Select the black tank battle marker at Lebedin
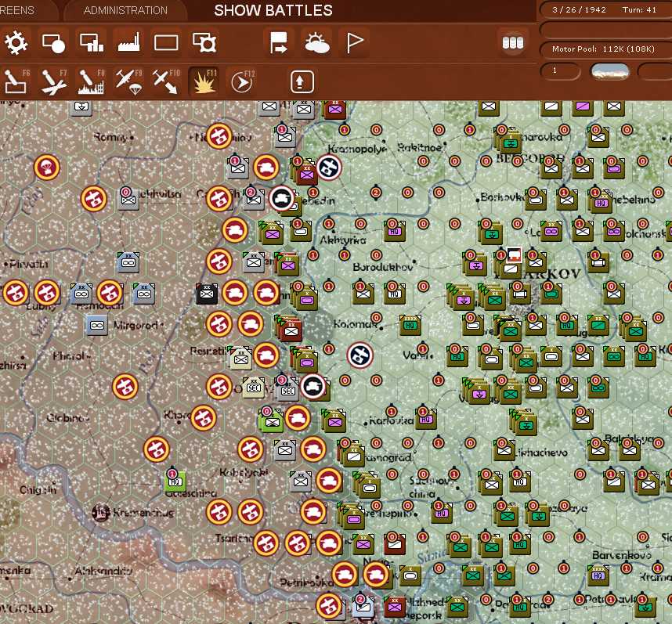This screenshot has width=672, height=624. pos(282,198)
